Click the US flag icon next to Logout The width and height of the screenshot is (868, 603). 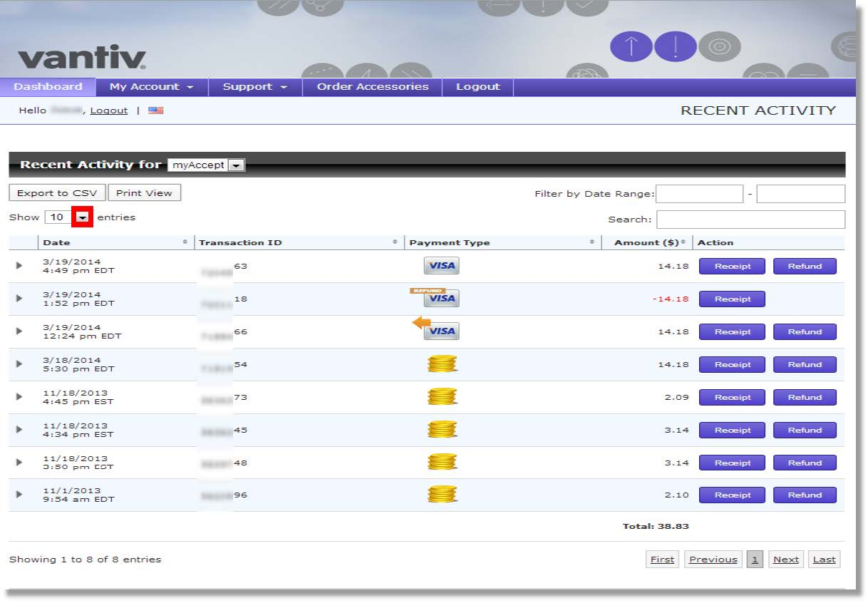(155, 110)
